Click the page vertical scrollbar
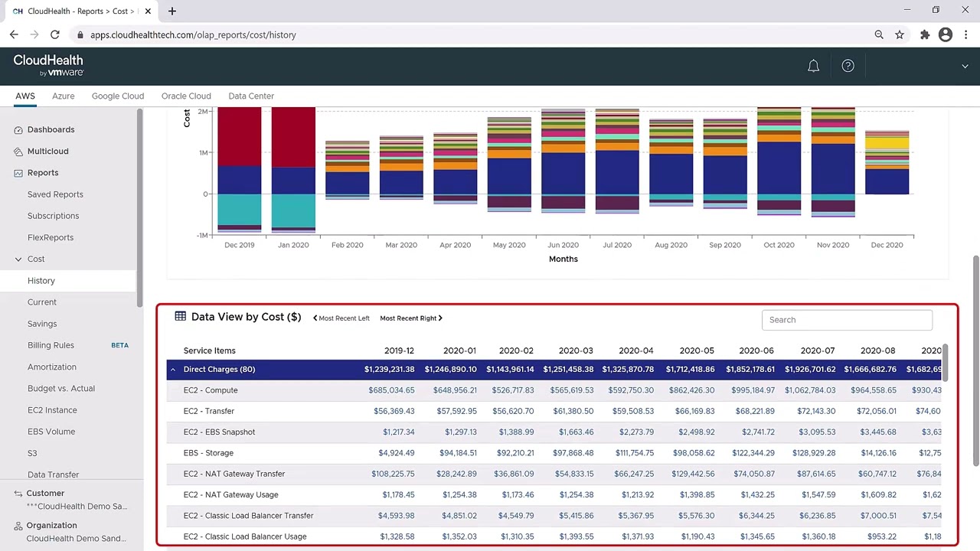The height and width of the screenshot is (551, 980). (x=976, y=360)
